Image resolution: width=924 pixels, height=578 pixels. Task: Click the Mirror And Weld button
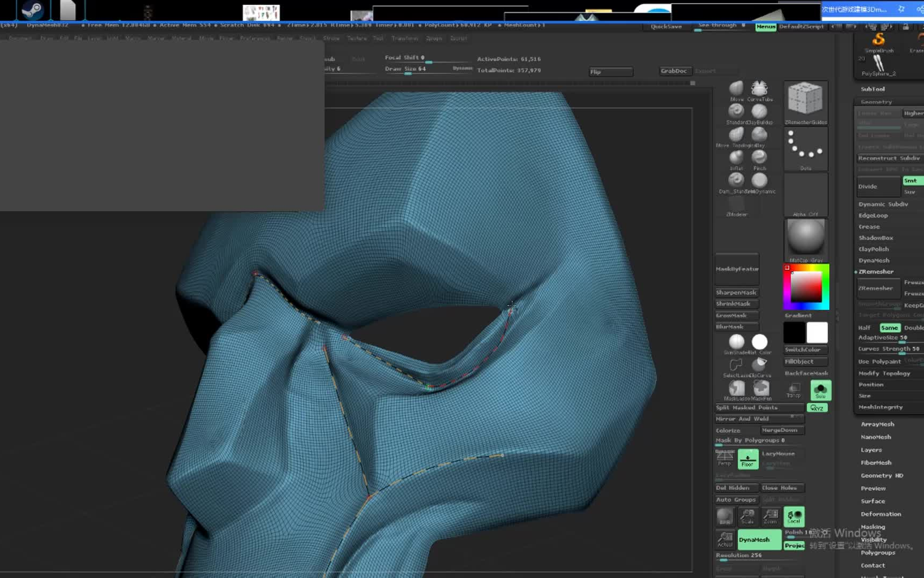(758, 419)
